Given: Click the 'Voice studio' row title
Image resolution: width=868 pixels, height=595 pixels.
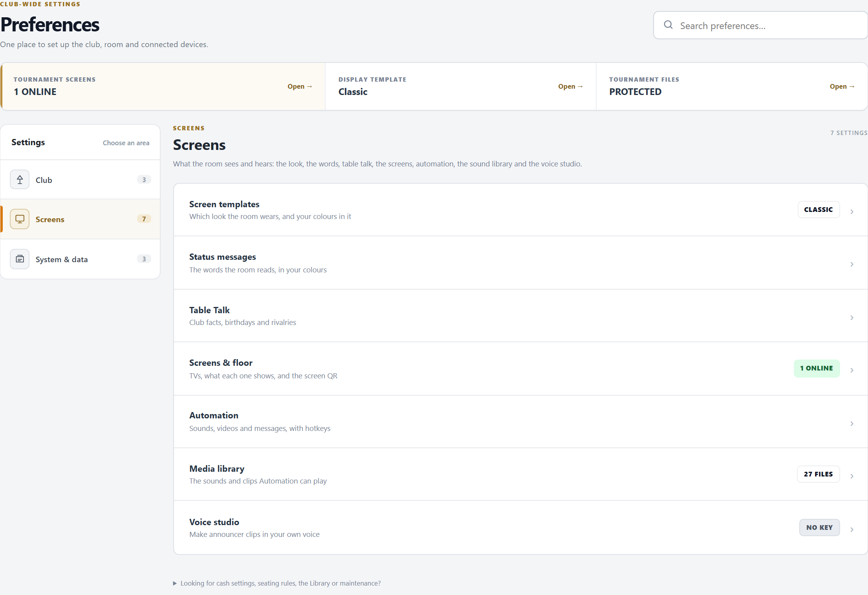Looking at the screenshot, I should 214,522.
